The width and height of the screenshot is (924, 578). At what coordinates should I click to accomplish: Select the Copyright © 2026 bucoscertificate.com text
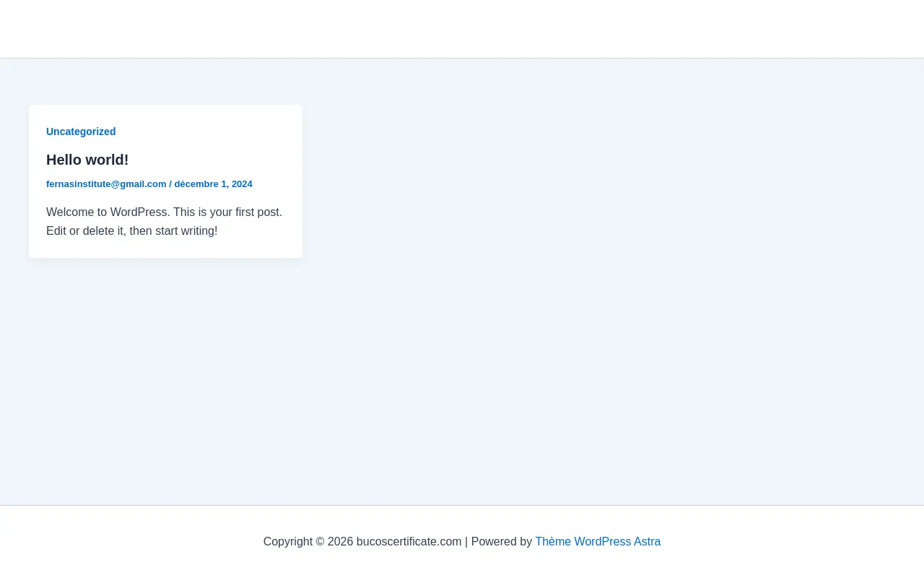(362, 542)
